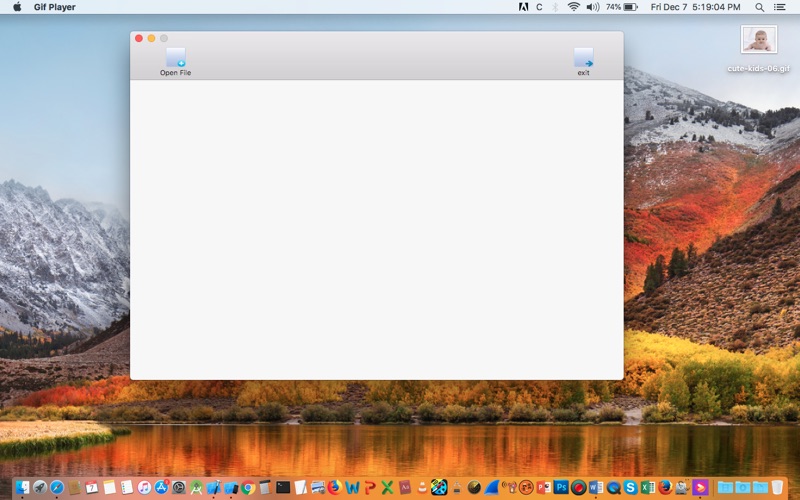
Task: Open the App Store from Dock
Action: pyautogui.click(x=161, y=487)
